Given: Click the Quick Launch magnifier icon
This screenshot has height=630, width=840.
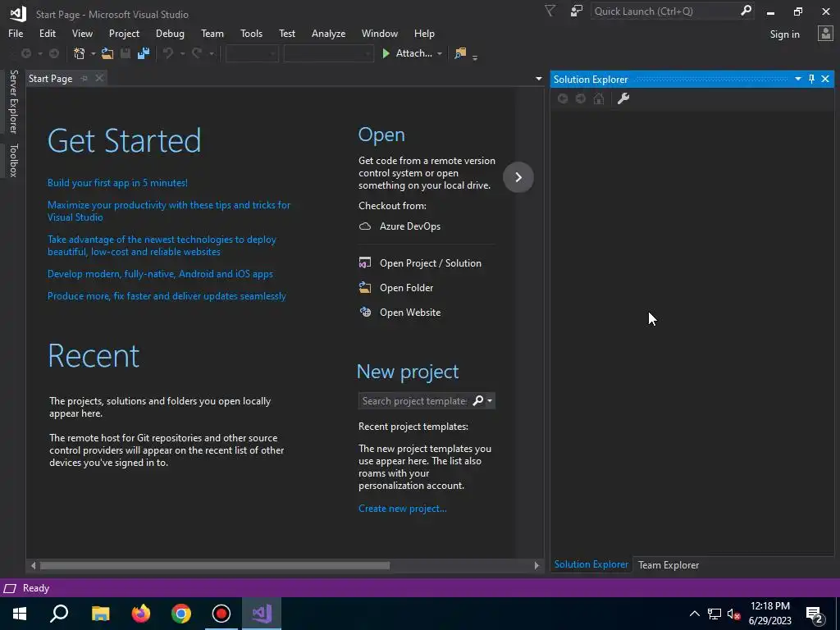Looking at the screenshot, I should [746, 11].
